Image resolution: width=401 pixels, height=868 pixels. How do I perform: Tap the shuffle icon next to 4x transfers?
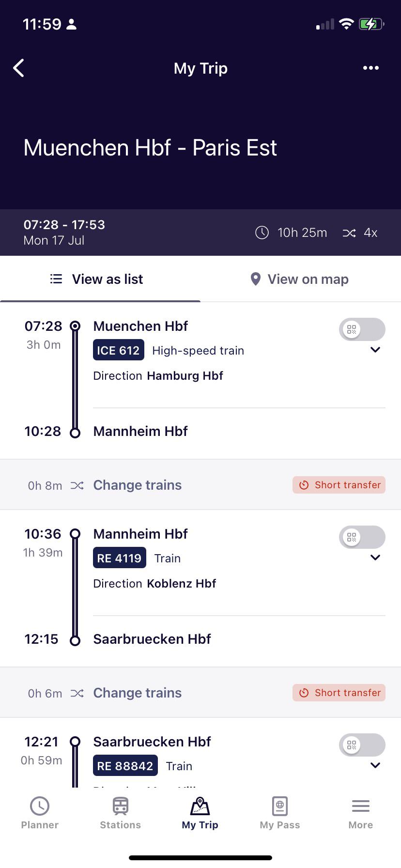[349, 233]
